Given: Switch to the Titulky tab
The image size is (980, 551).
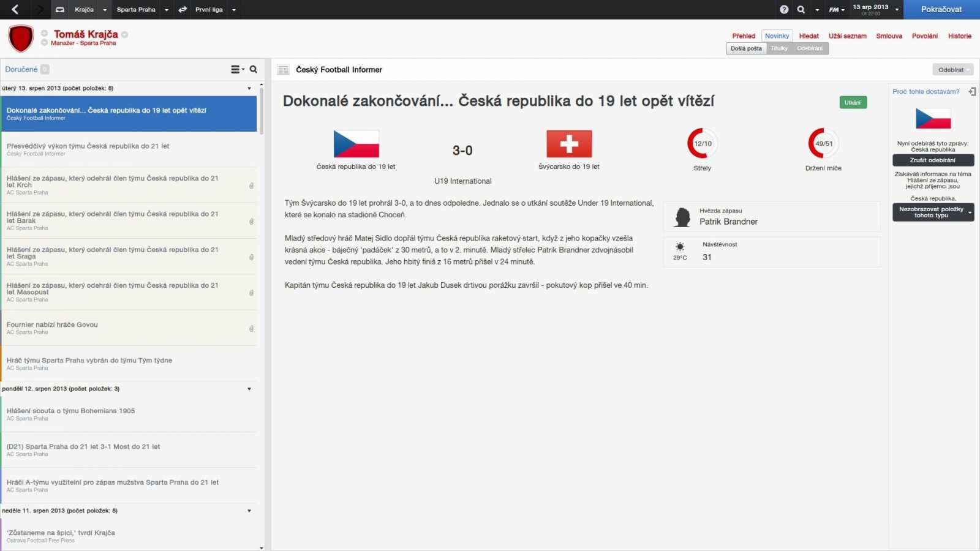Looking at the screenshot, I should (x=779, y=48).
